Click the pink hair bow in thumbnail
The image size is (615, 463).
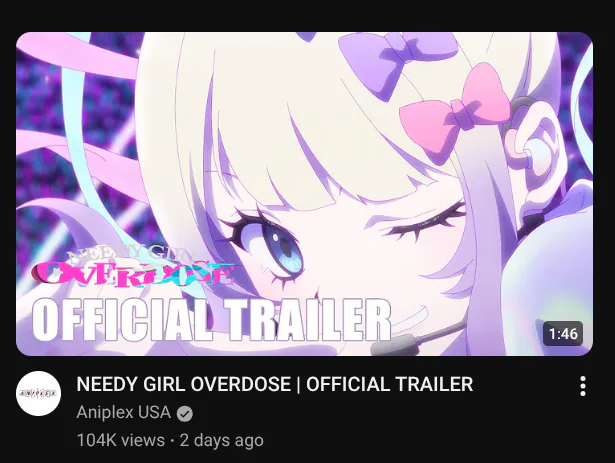[x=455, y=112]
